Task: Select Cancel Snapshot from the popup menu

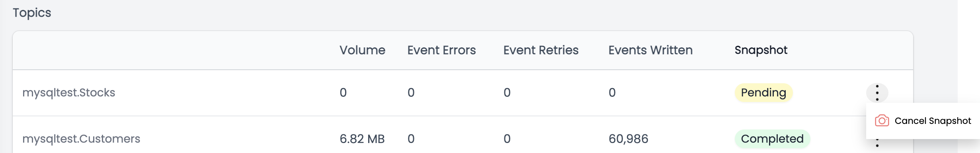Action: coord(923,121)
